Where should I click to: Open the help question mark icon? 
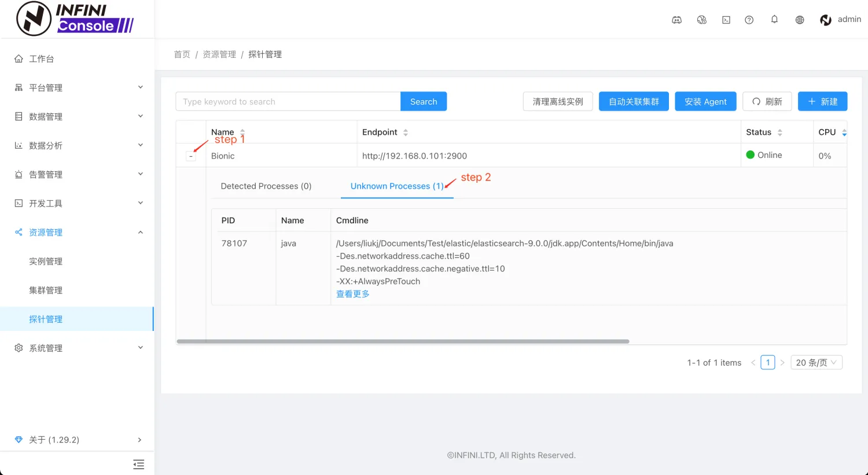749,20
